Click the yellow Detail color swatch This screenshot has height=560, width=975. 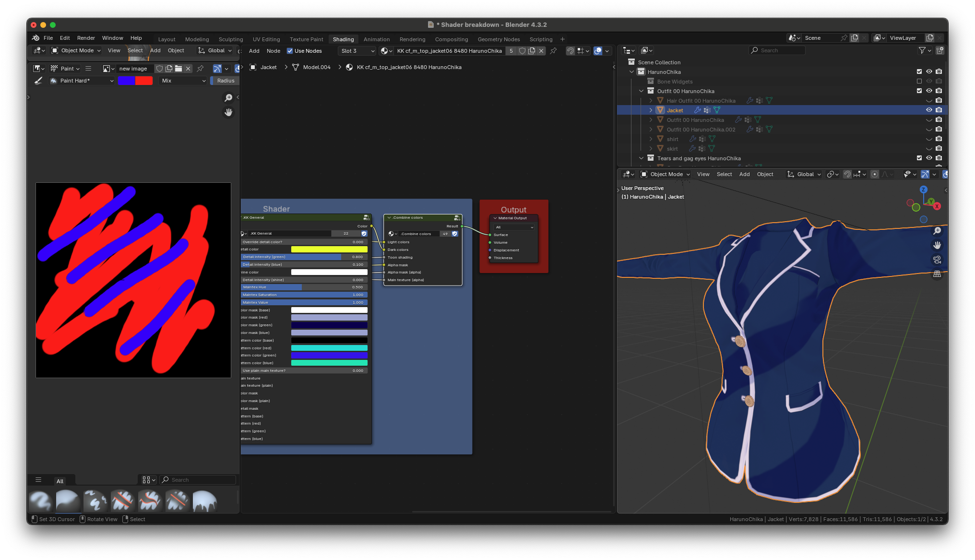[x=329, y=250]
